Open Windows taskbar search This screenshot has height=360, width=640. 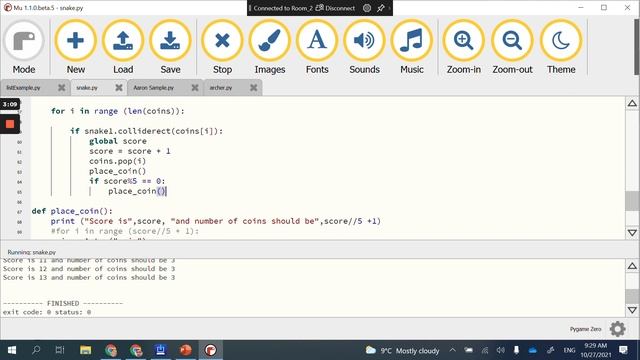[x=36, y=350]
